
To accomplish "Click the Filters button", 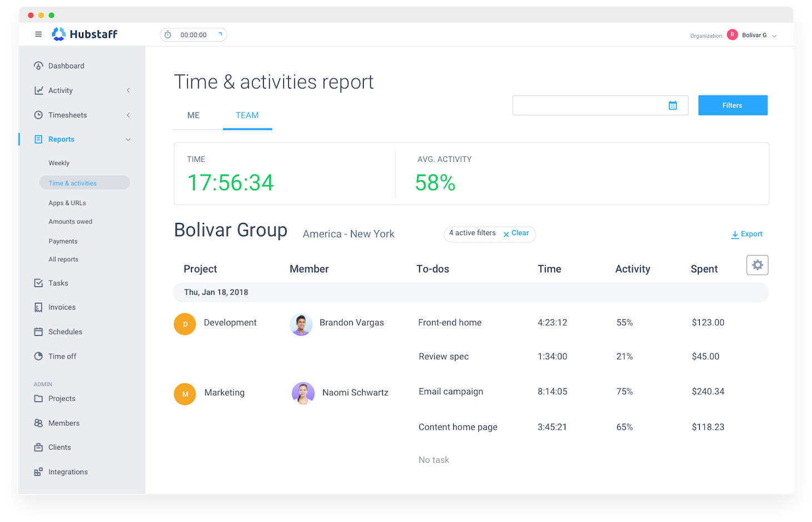I will pos(733,105).
